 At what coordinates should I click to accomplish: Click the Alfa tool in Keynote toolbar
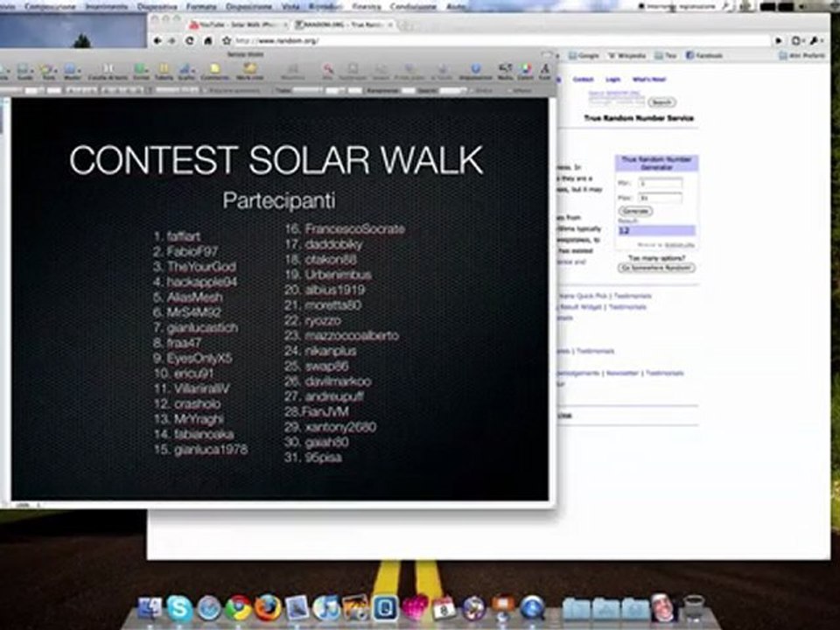click(x=327, y=72)
